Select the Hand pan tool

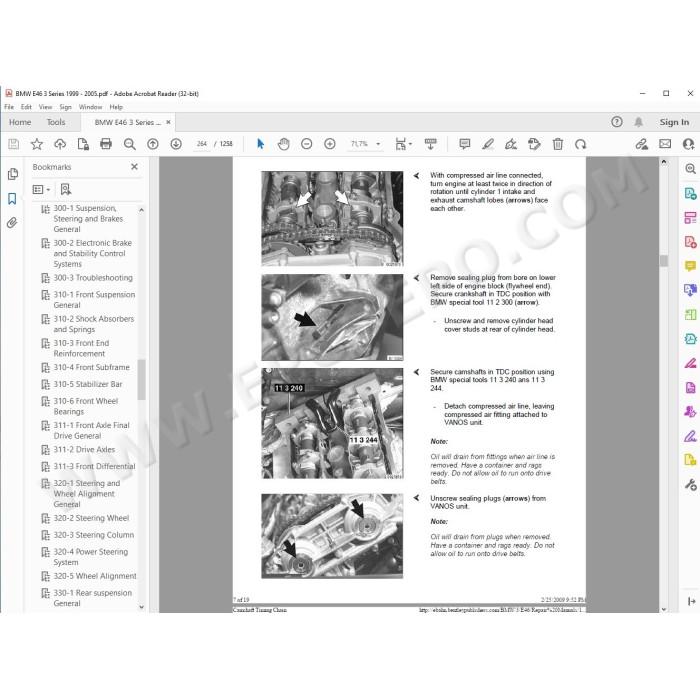click(x=283, y=144)
